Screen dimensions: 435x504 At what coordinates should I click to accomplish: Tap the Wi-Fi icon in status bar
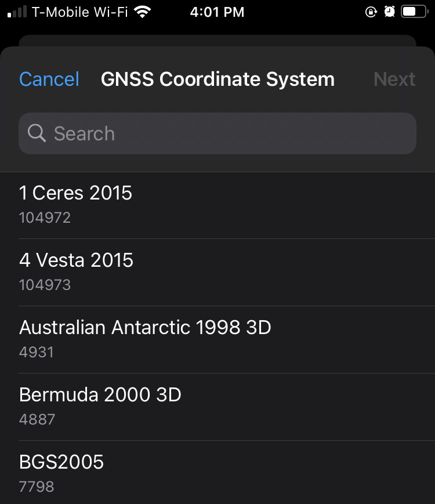coord(142,12)
